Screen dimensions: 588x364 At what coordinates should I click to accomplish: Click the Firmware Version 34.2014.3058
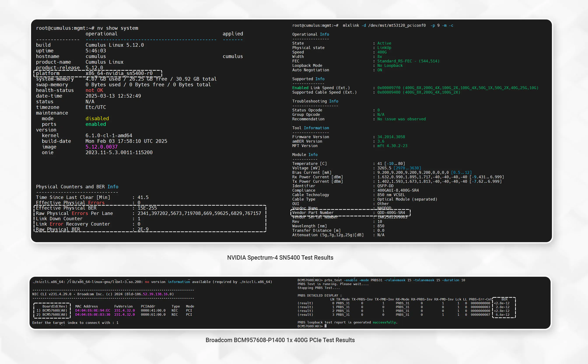(391, 137)
